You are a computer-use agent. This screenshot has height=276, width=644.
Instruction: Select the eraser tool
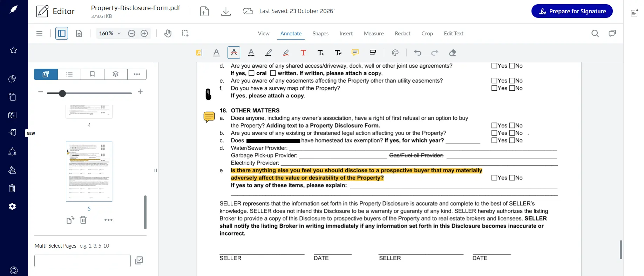pyautogui.click(x=452, y=53)
